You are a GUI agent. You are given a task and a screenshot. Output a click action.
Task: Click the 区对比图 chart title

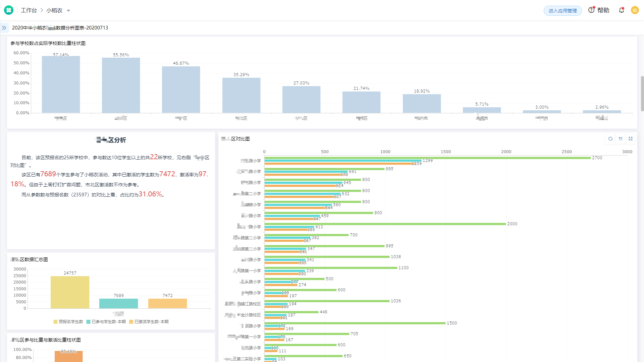point(235,139)
